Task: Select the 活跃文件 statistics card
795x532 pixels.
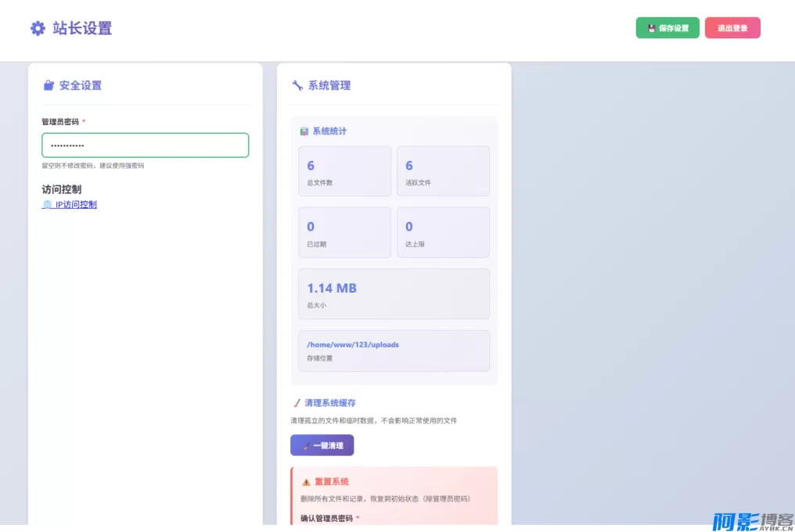Action: pyautogui.click(x=443, y=171)
